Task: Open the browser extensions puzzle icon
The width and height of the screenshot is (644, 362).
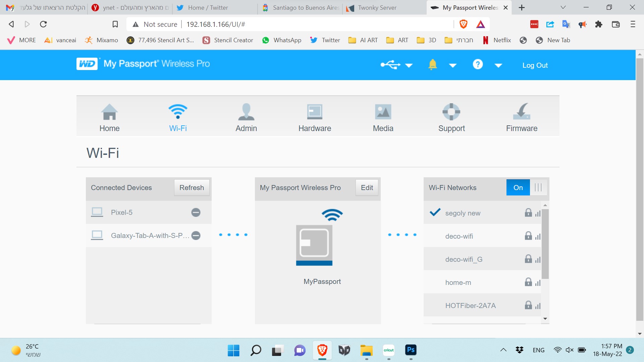Action: click(x=599, y=24)
